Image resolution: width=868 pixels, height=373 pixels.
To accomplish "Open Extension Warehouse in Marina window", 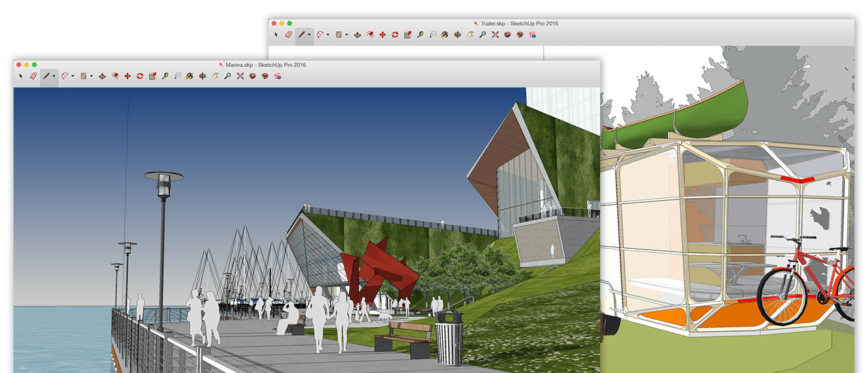I will pyautogui.click(x=265, y=76).
